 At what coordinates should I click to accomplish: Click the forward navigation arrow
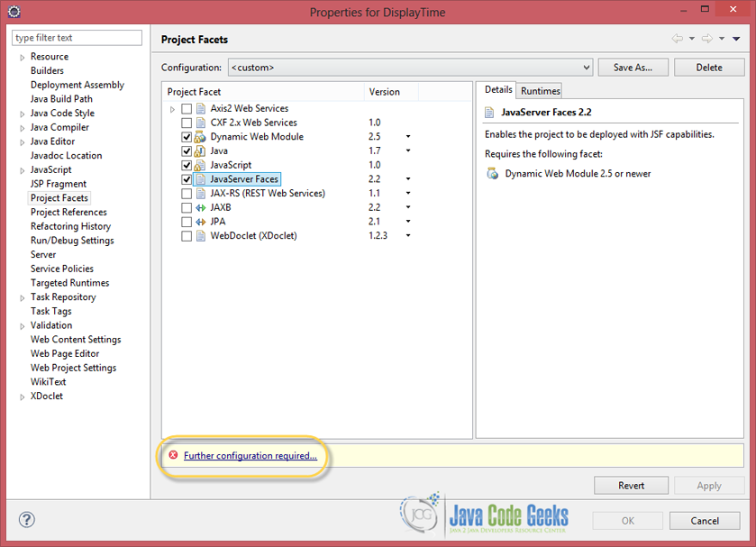pyautogui.click(x=707, y=39)
